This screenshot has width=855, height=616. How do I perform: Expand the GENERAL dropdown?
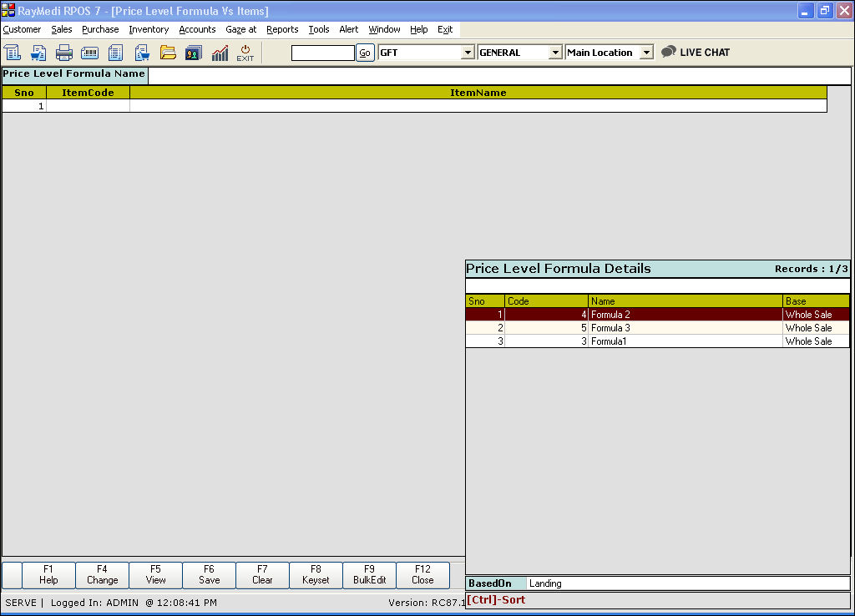(x=555, y=53)
